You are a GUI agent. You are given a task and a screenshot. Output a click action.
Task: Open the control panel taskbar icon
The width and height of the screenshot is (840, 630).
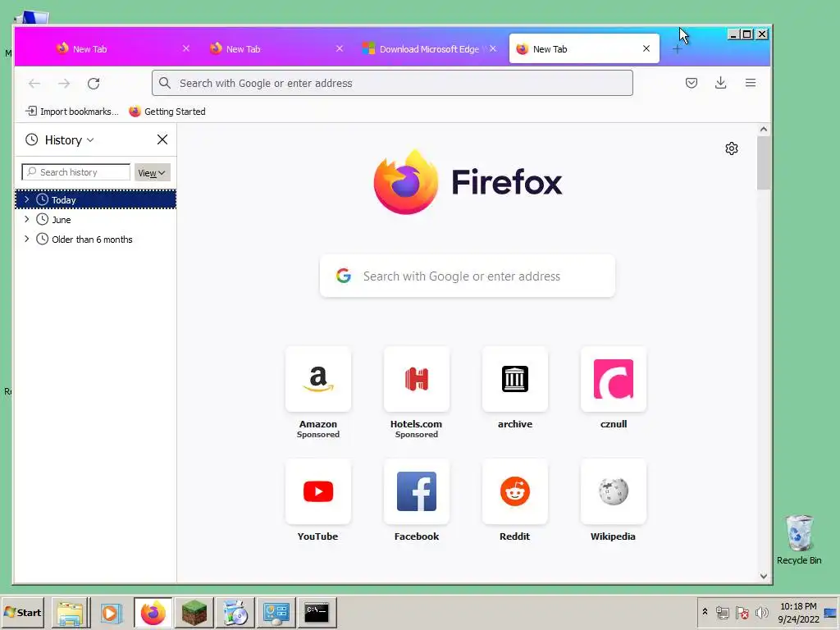[x=276, y=612]
